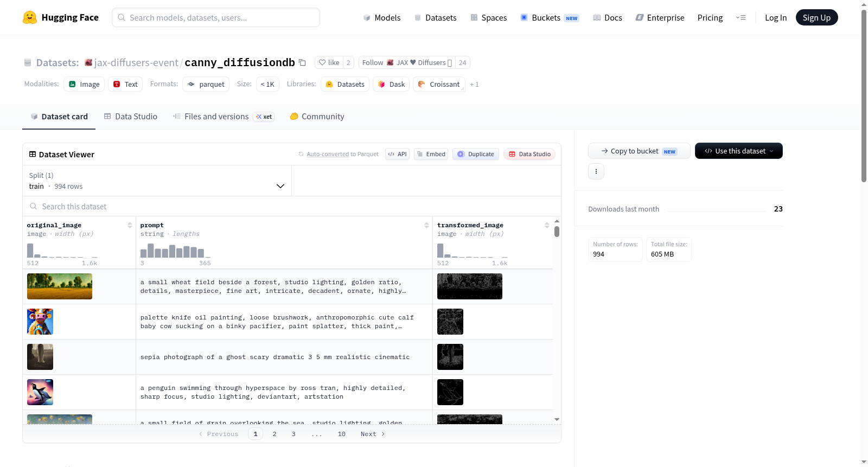
Task: Expand the +1 more libraries
Action: pyautogui.click(x=474, y=84)
